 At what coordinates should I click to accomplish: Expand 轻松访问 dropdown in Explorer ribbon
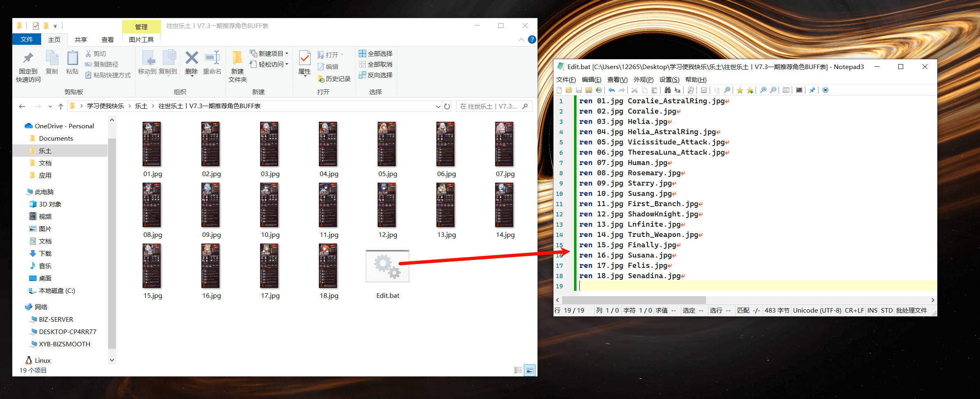click(287, 64)
